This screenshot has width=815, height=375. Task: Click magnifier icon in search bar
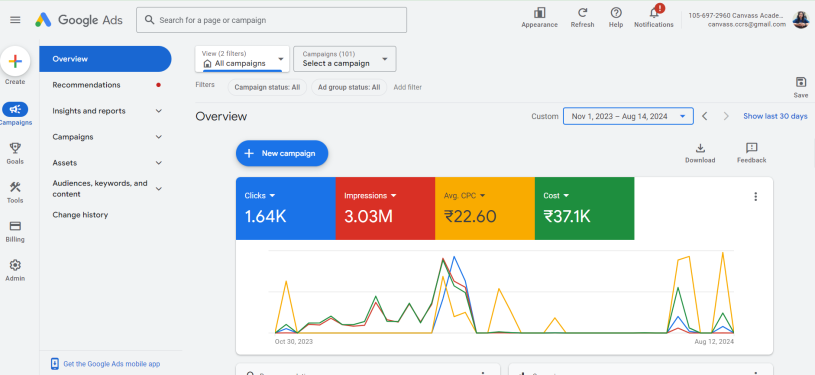[150, 20]
